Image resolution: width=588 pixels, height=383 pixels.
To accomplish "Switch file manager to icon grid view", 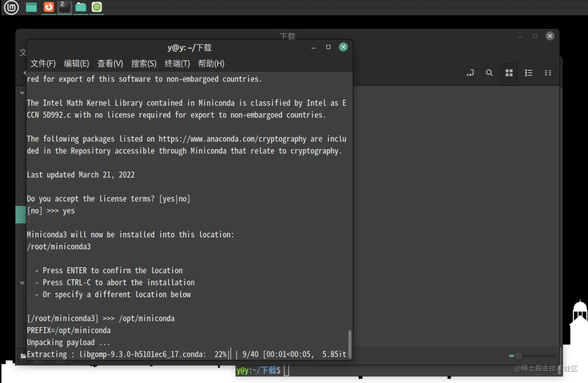I will click(509, 73).
